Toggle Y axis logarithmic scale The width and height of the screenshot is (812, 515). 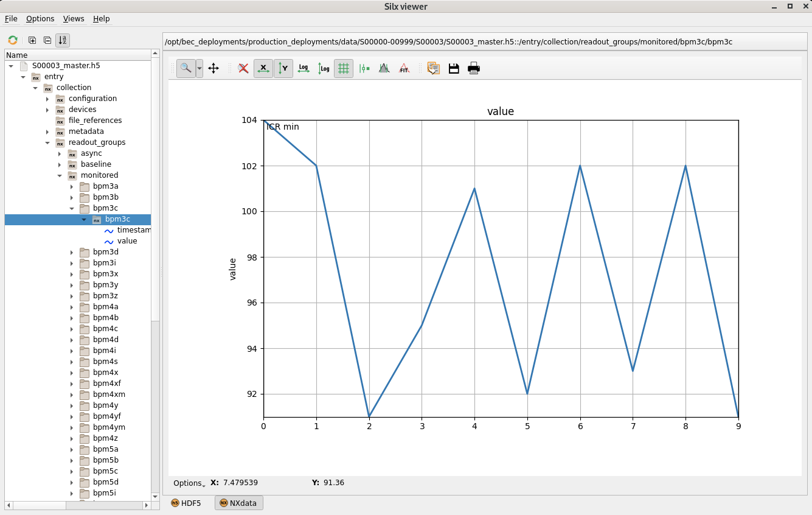324,68
